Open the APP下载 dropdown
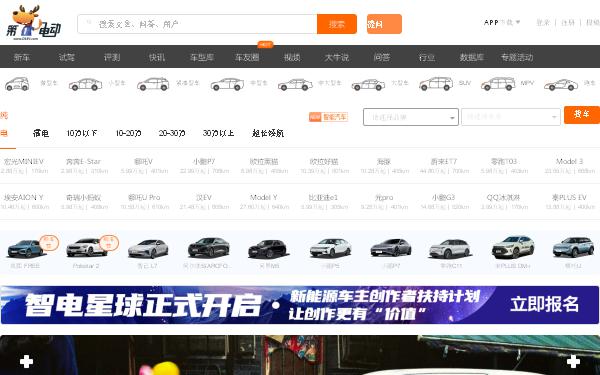 502,22
